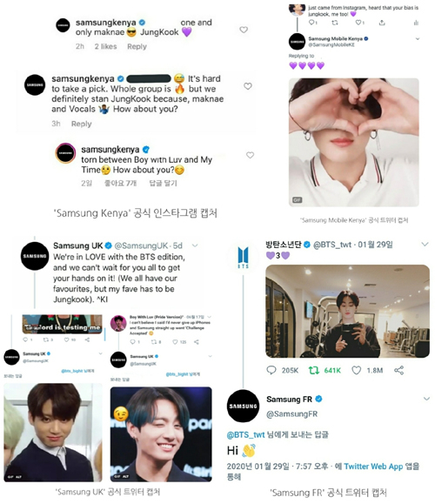Like the samsungkenya maknae JungKook comment
The height and width of the screenshot is (504, 435).
[x=244, y=30]
